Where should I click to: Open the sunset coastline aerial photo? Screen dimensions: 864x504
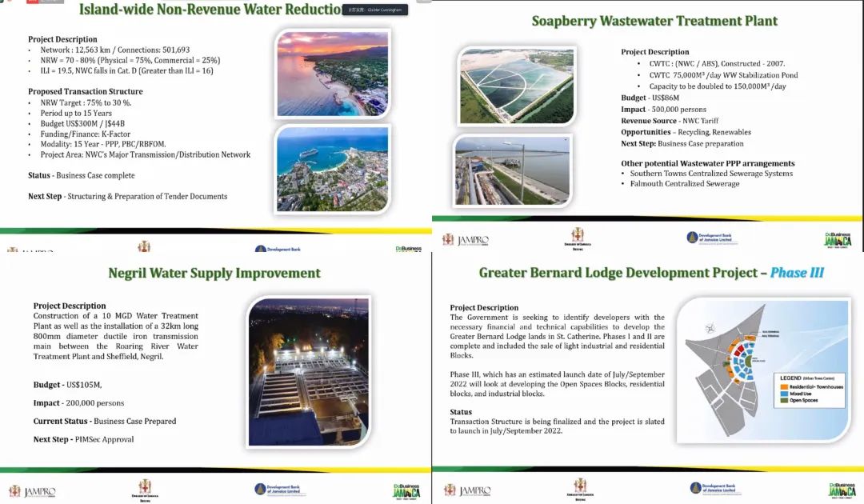(x=332, y=74)
